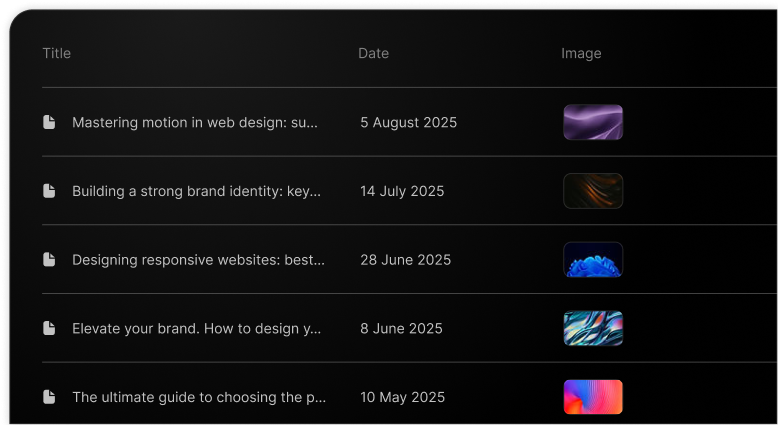This screenshot has width=778, height=425.
Task: Open the purple wave thumbnail image
Action: (x=592, y=122)
